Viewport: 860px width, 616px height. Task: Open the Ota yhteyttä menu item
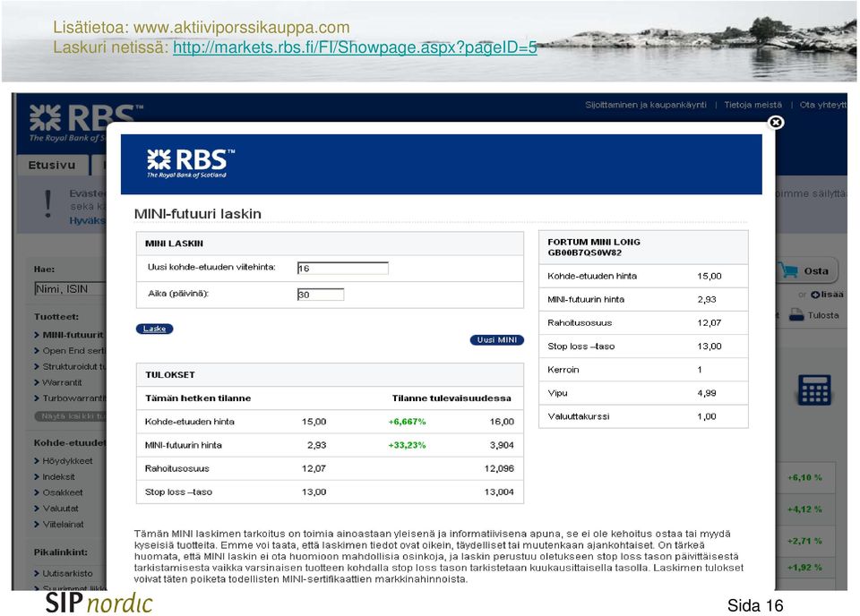point(823,105)
